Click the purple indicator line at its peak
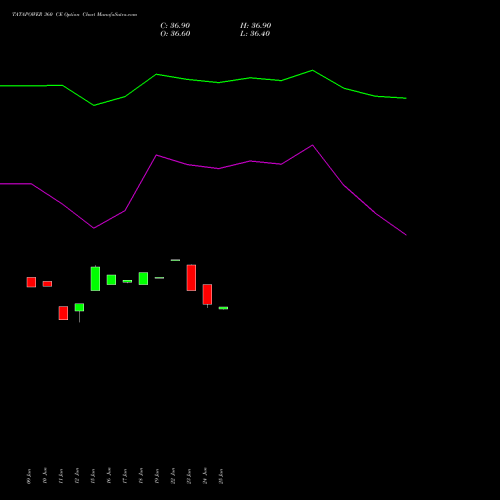Image resolution: width=500 pixels, height=500 pixels. pos(312,145)
